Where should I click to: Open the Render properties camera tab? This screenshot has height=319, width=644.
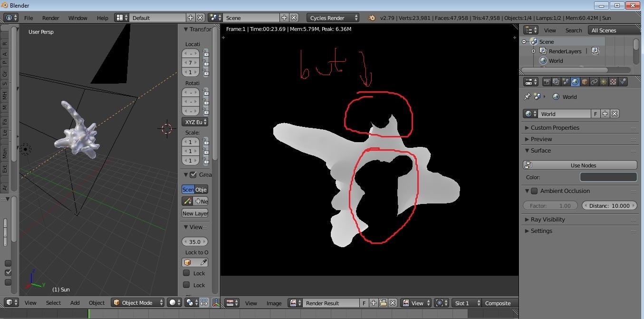[547, 82]
